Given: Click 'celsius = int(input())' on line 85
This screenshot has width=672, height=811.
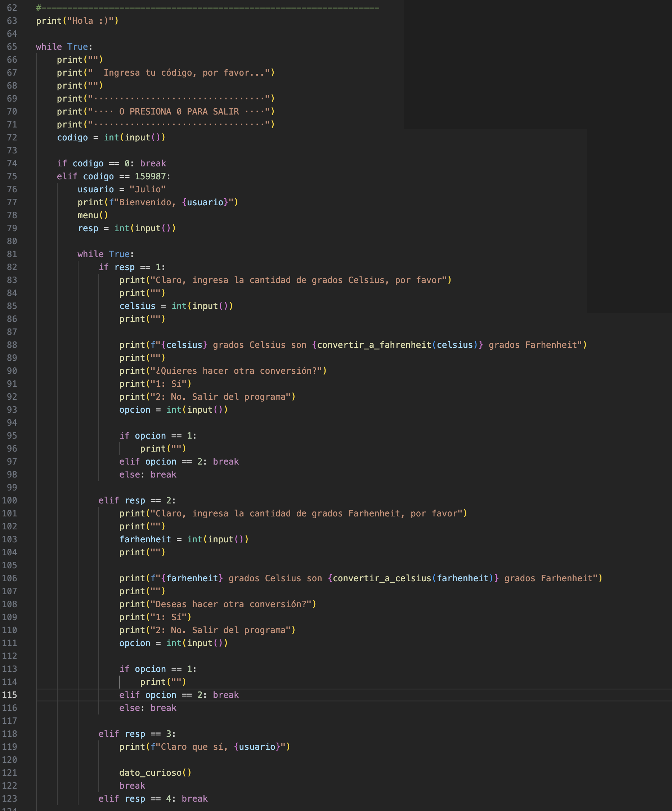Looking at the screenshot, I should point(176,306).
